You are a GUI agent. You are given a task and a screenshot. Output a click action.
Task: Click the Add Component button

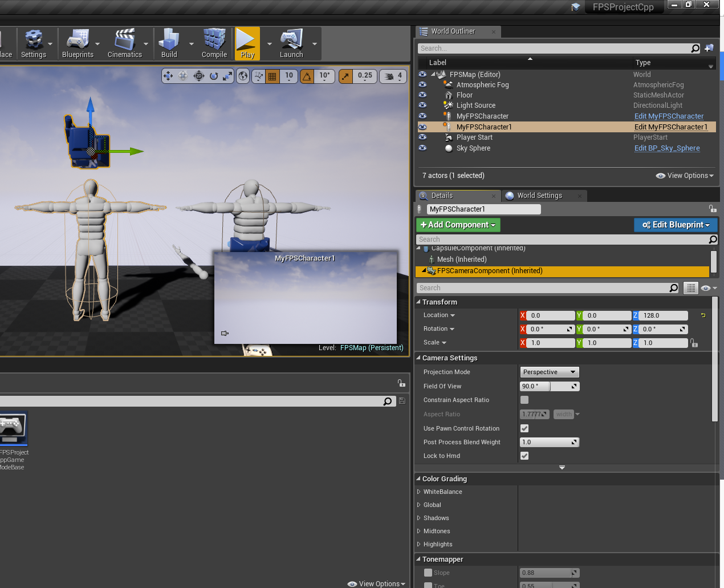pyautogui.click(x=458, y=225)
